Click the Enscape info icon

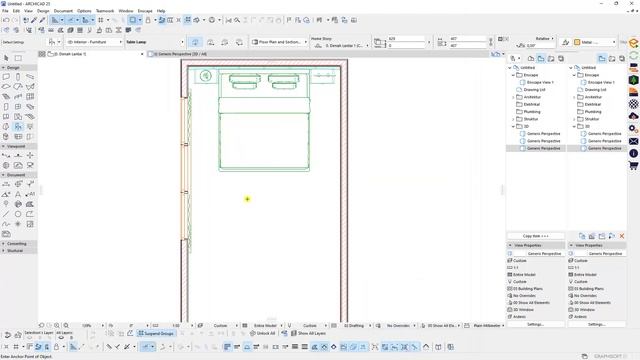pyautogui.click(x=633, y=153)
